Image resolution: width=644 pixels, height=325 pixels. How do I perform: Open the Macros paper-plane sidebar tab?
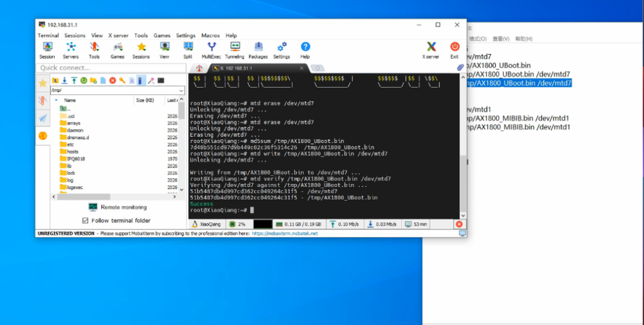click(43, 118)
